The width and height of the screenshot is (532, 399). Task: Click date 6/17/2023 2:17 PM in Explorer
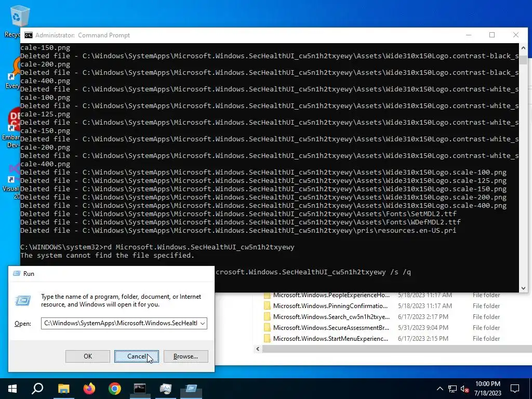click(x=423, y=316)
